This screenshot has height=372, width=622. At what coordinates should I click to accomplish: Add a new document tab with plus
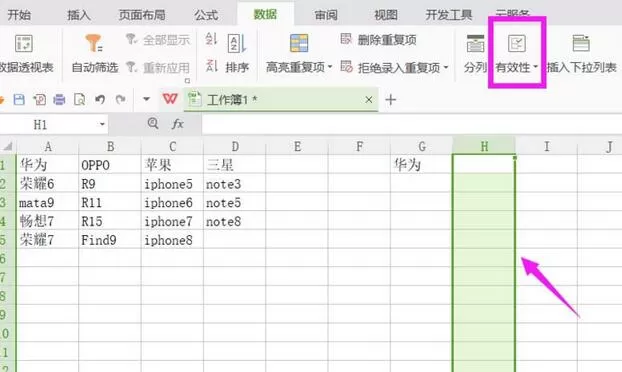[x=391, y=100]
